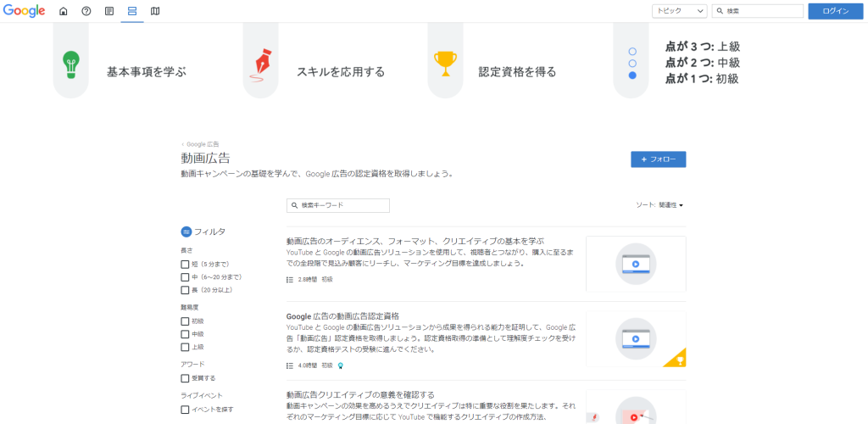Click the 点が 2 つ: 中級 legend text
Viewport: 868px width, 424px height.
(x=703, y=63)
